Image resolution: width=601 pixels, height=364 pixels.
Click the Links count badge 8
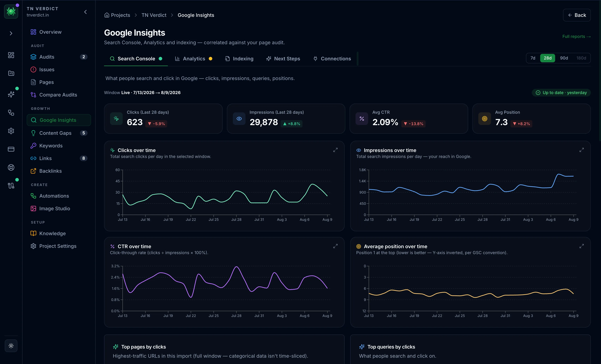click(x=84, y=158)
